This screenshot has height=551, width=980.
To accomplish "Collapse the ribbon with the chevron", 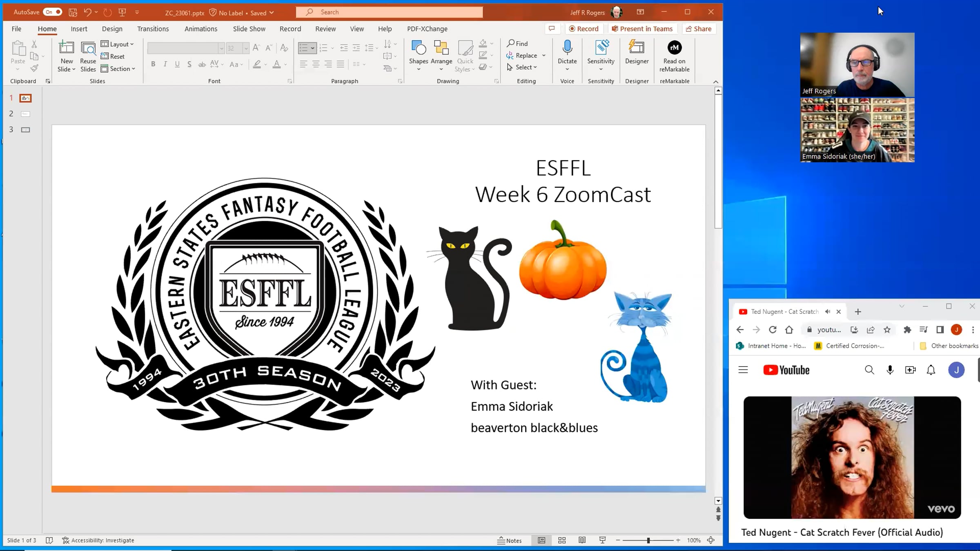I will 716,82.
